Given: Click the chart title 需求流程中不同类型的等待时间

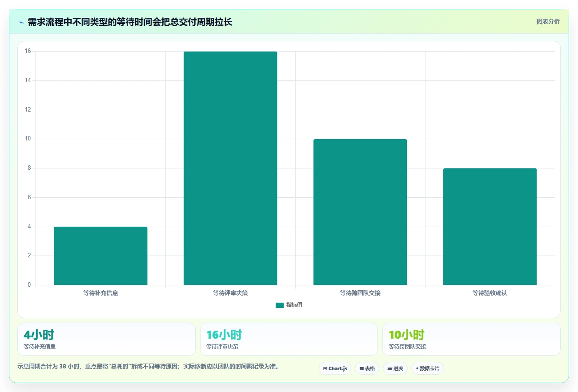Looking at the screenshot, I should [x=130, y=22].
